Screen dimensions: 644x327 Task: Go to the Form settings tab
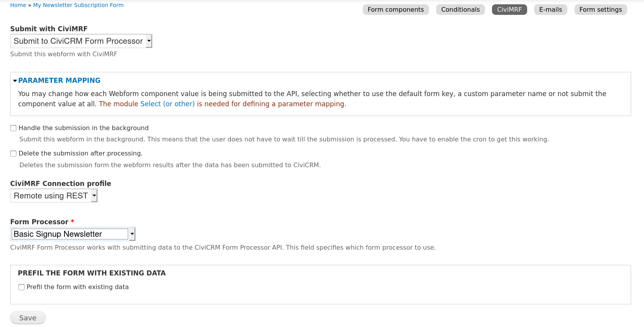pos(600,10)
